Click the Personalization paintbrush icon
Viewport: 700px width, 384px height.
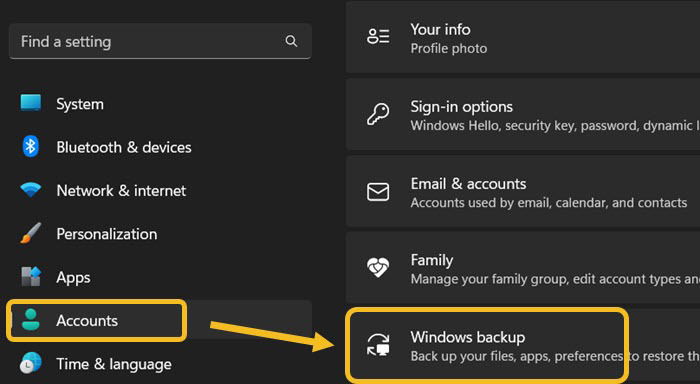(x=31, y=233)
